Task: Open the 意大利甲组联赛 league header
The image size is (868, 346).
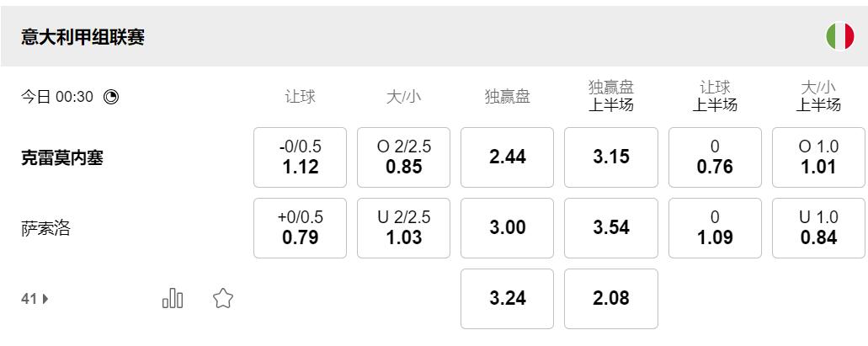Action: 83,37
